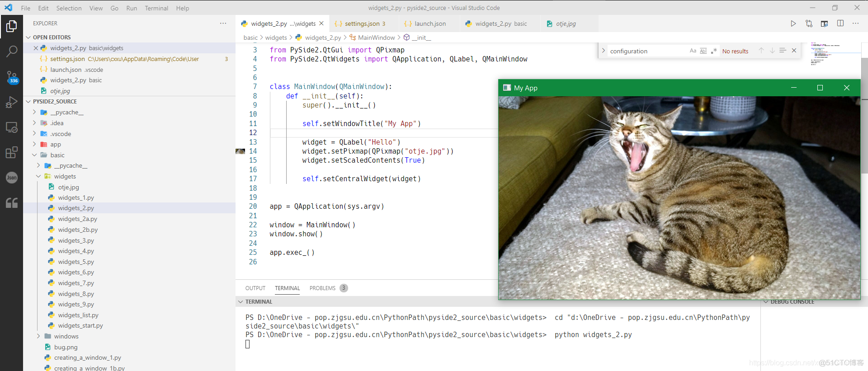
Task: Open the quote-mark extension icon in activity bar
Action: coord(11,203)
